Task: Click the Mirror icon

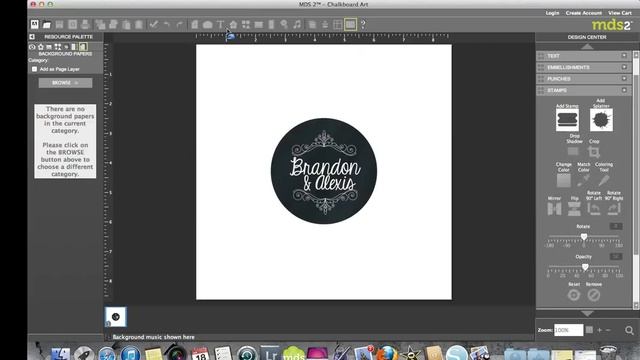Action: [x=554, y=209]
